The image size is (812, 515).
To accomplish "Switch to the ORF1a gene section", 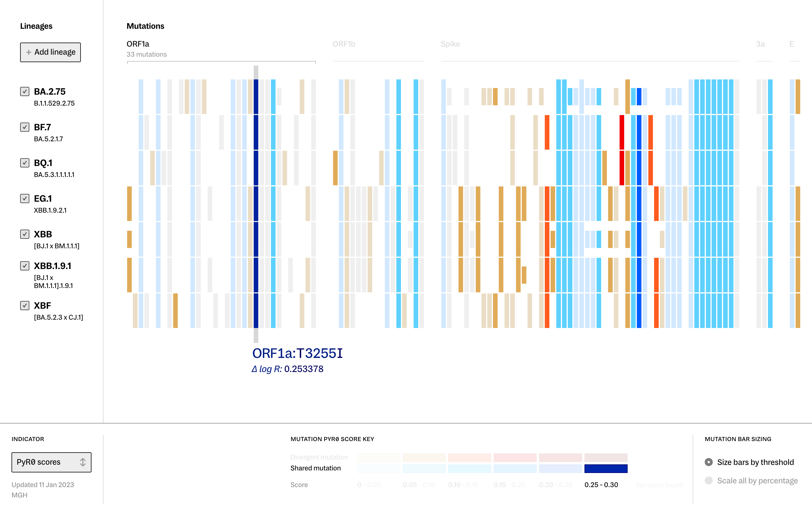I will tap(138, 44).
